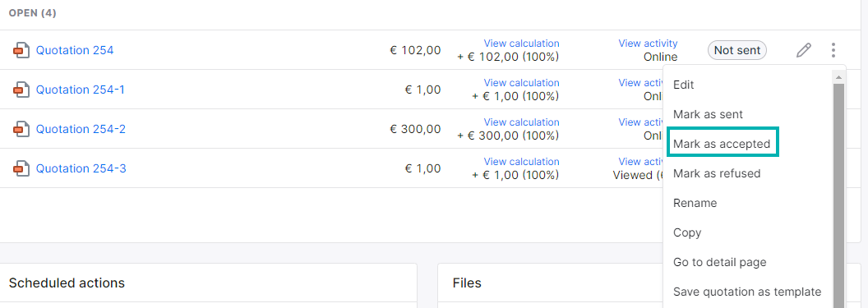Choose Rename in the dropdown menu
The width and height of the screenshot is (868, 308).
click(x=695, y=203)
